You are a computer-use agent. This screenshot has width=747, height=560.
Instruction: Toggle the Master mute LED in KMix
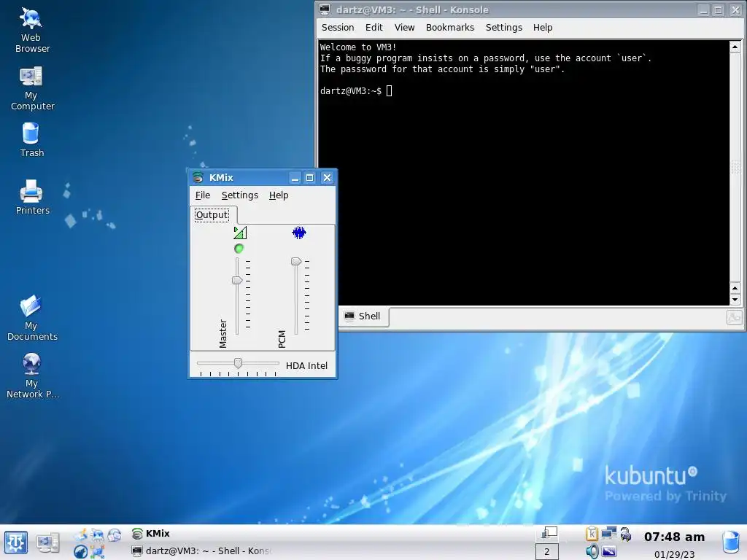pyautogui.click(x=239, y=248)
